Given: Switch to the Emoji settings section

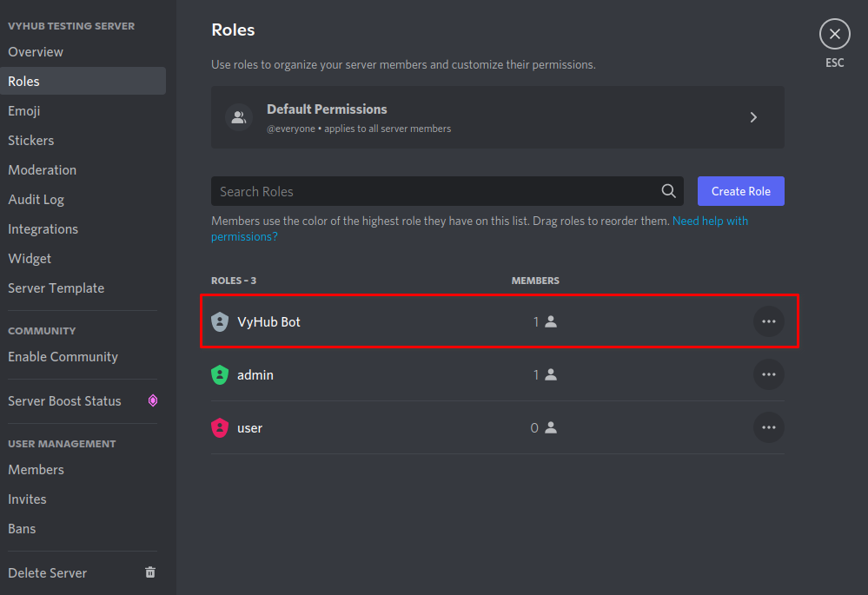Looking at the screenshot, I should [x=23, y=110].
